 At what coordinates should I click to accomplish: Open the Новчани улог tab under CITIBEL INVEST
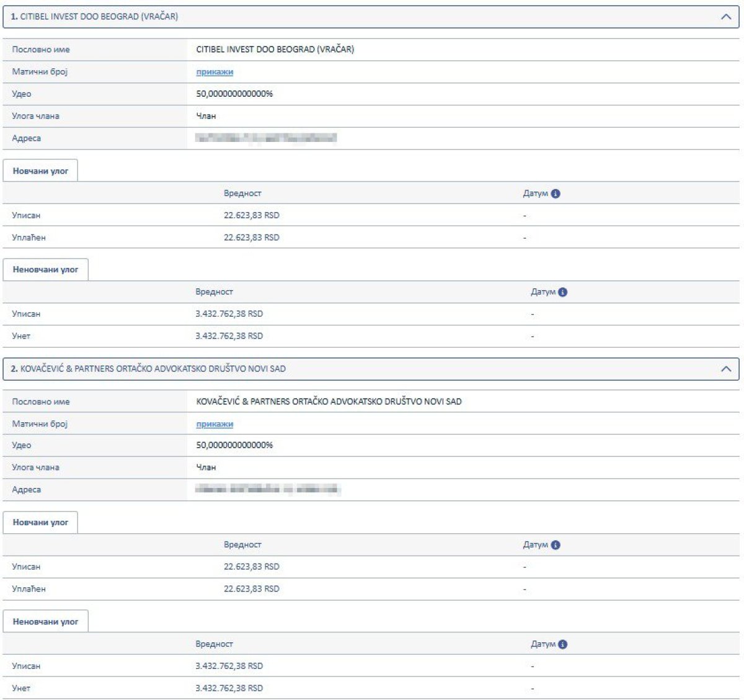40,171
